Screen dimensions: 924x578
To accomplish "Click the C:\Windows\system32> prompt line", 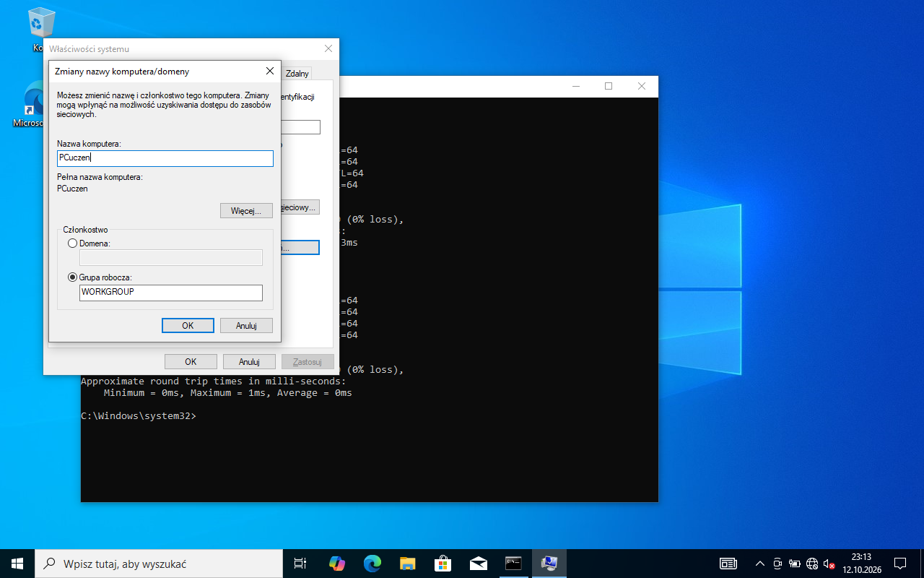I will (x=139, y=416).
